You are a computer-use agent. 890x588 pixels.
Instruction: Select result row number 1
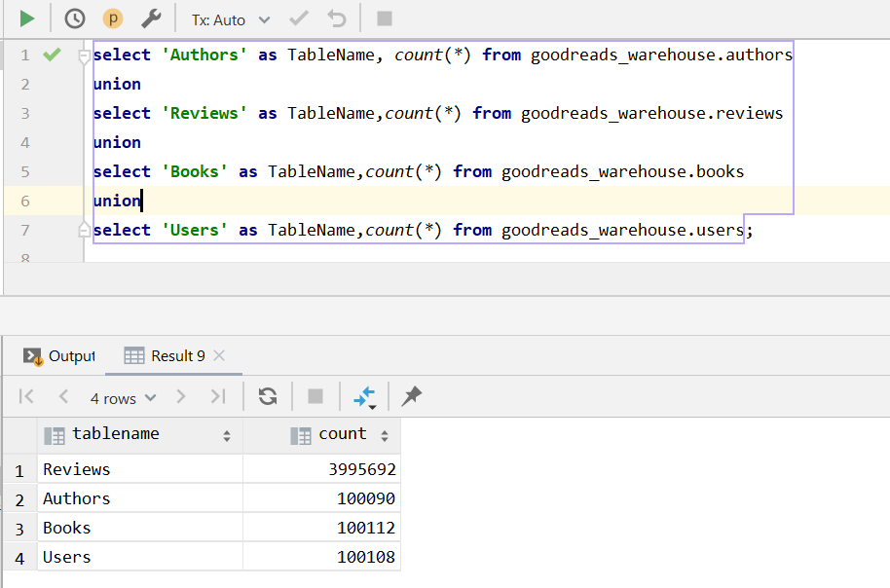pyautogui.click(x=19, y=470)
